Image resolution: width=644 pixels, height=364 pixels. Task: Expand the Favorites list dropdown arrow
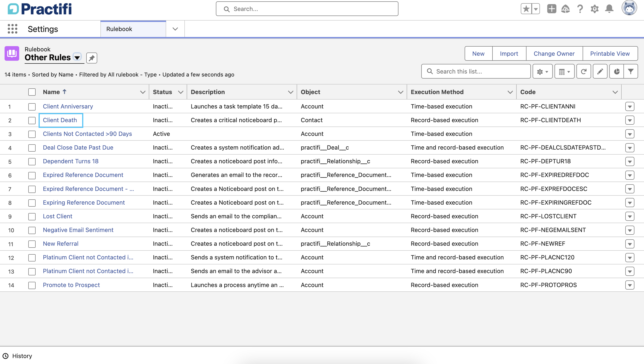[536, 9]
